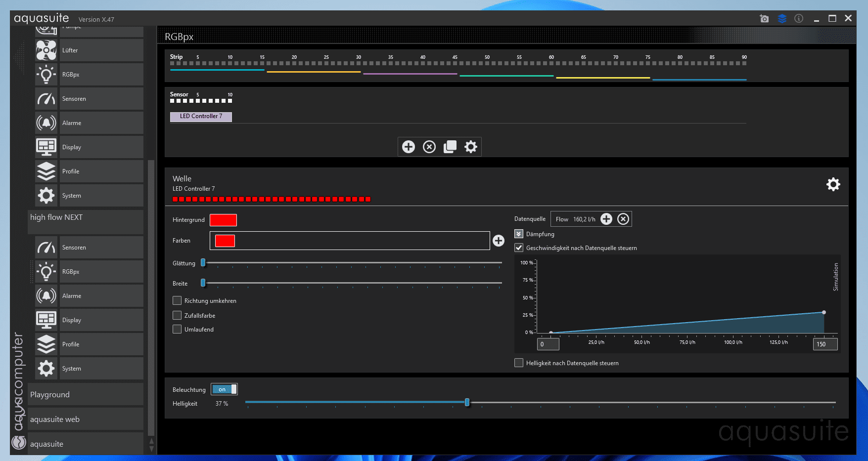Remove the selected LED controller

tap(429, 147)
